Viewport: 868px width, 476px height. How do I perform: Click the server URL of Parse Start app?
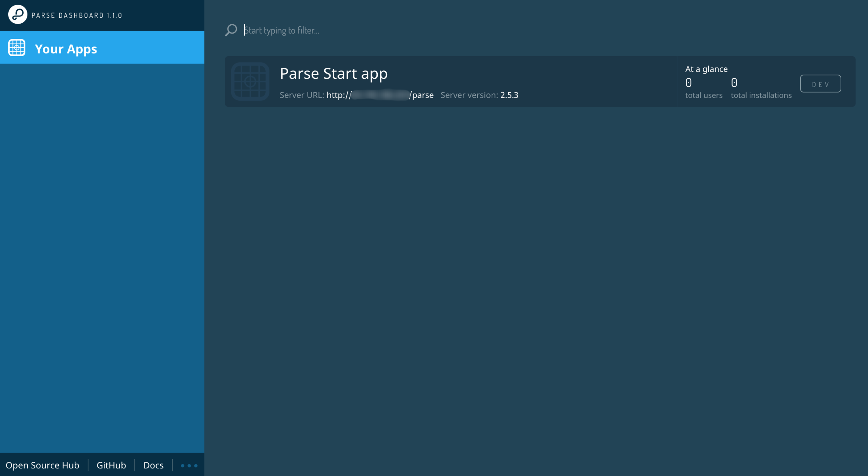[380, 95]
